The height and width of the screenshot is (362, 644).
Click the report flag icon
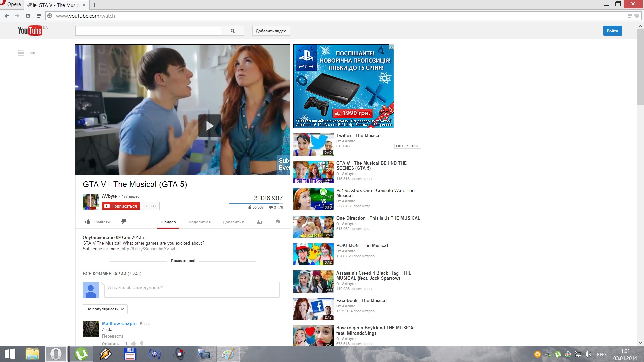tap(278, 222)
